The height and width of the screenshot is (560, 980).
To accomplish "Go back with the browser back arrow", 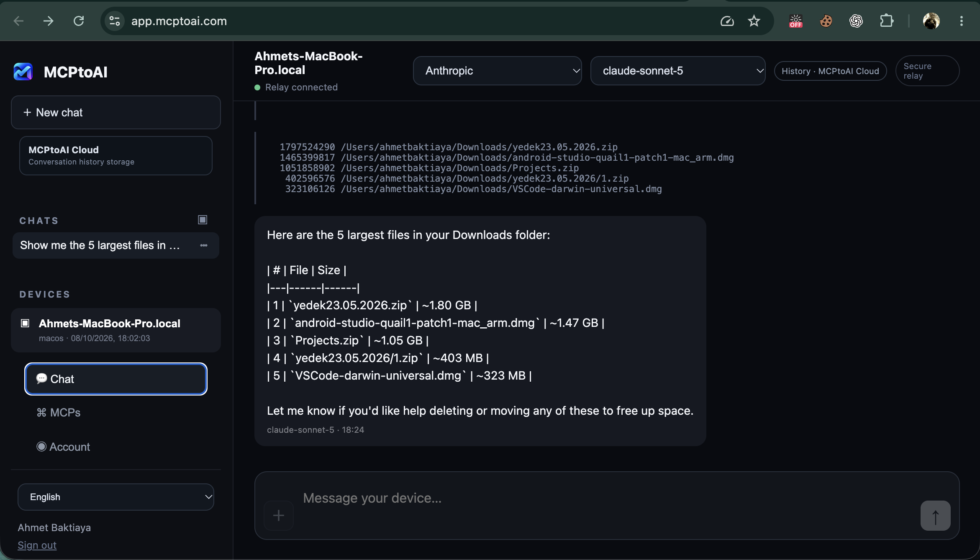I will (18, 21).
